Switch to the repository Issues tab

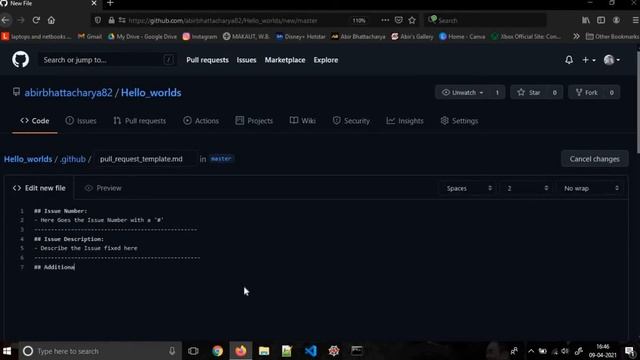click(x=81, y=121)
